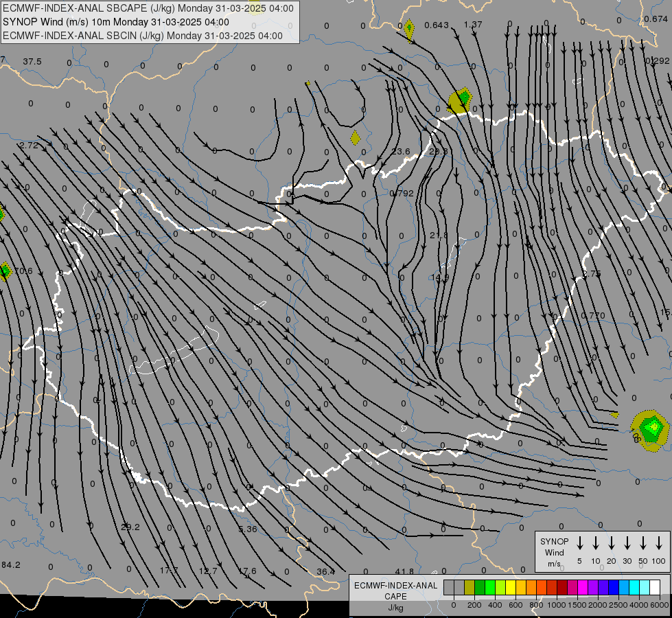Click the 200 tick label on CAPE scale

pyautogui.click(x=474, y=605)
